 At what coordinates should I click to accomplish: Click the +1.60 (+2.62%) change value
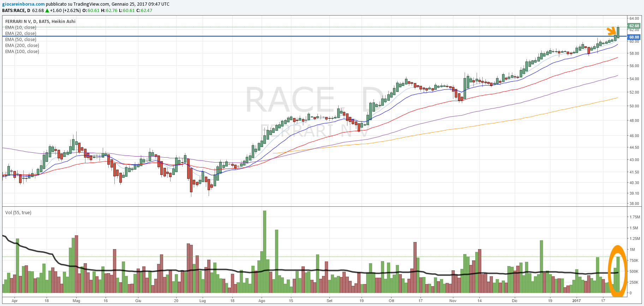[x=65, y=11]
